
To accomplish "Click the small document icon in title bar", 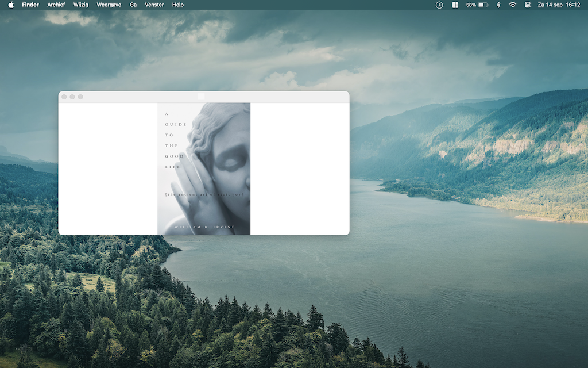I will click(201, 97).
